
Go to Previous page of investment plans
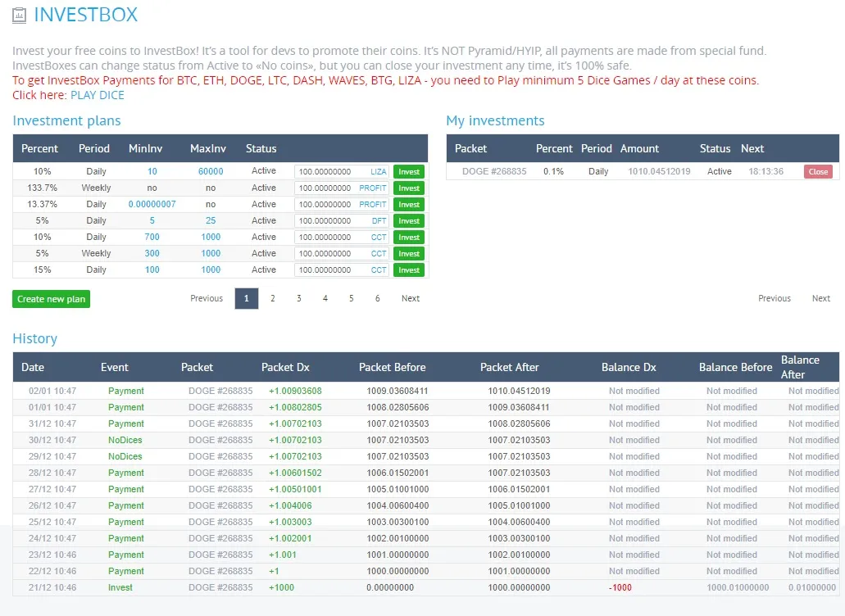click(x=207, y=298)
